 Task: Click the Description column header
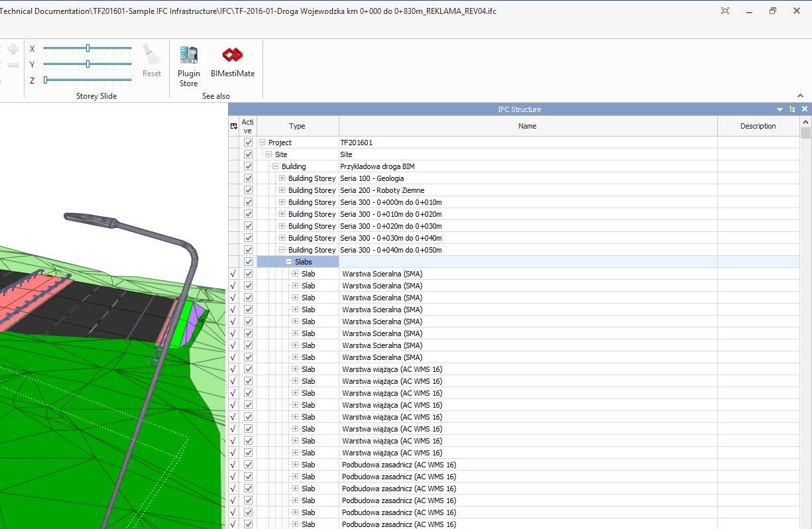tap(758, 126)
